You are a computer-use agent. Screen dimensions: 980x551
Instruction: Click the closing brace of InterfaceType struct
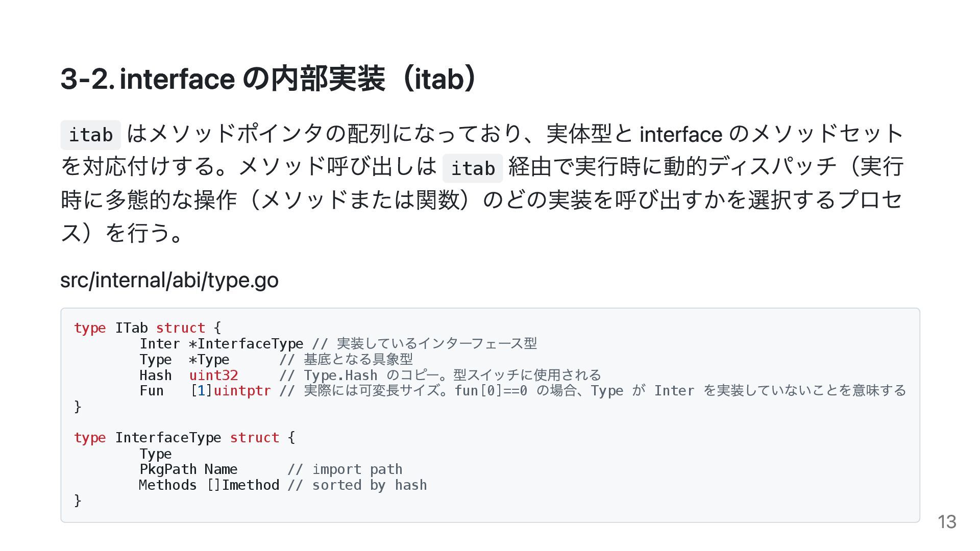point(78,500)
